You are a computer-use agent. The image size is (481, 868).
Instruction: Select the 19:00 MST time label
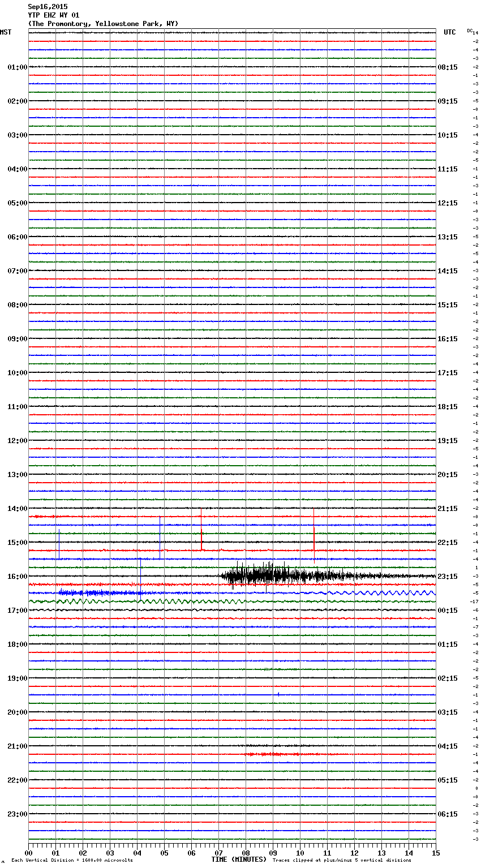point(17,678)
